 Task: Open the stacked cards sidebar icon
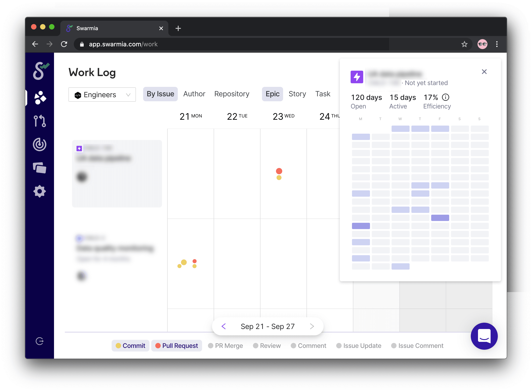point(40,168)
